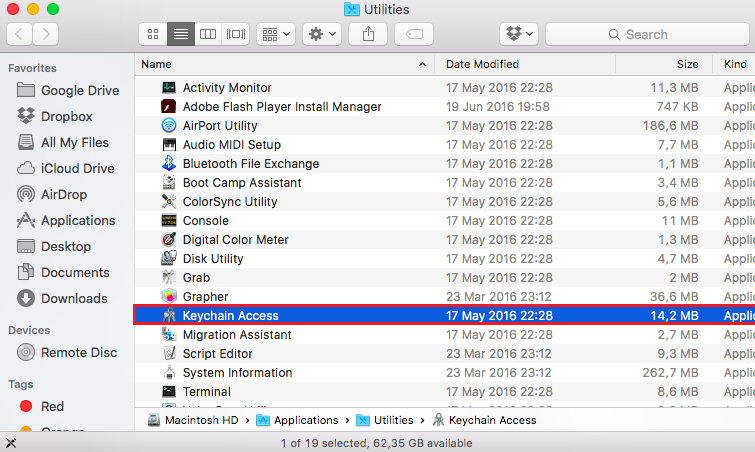
Task: Click the Activity Monitor app icon
Action: (x=169, y=88)
